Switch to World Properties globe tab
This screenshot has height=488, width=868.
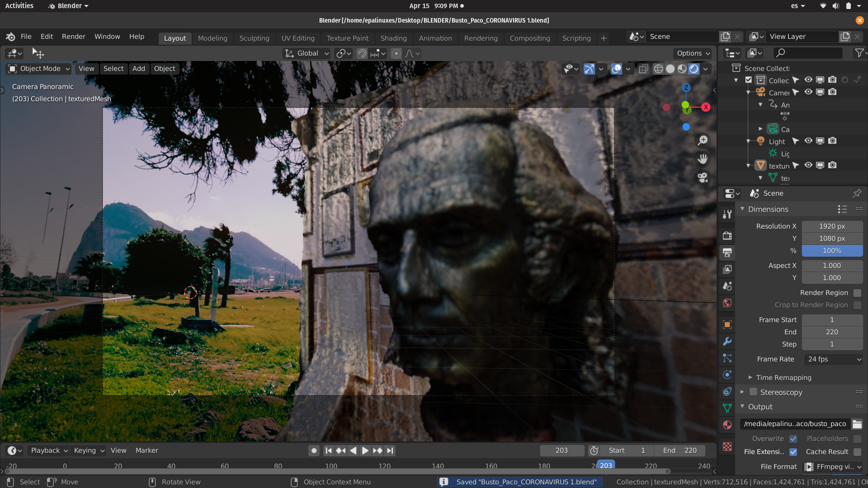pos(727,302)
